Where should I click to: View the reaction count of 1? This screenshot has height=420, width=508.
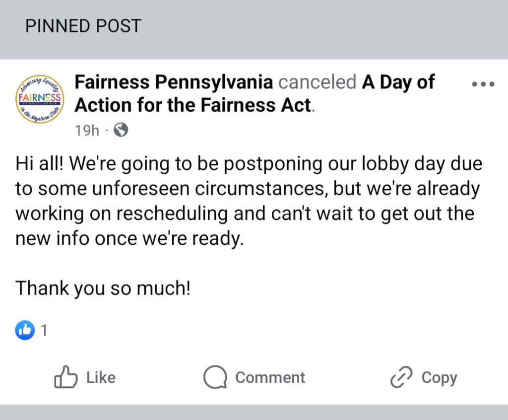pos(44,330)
